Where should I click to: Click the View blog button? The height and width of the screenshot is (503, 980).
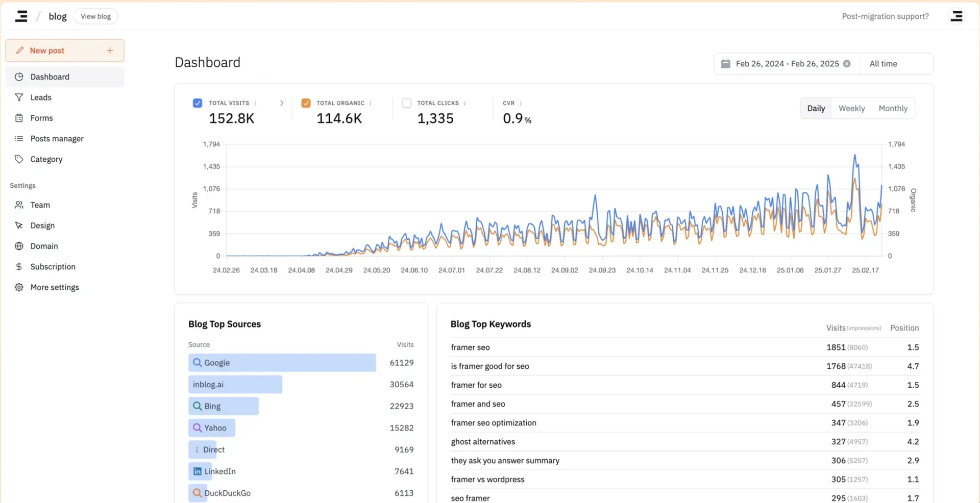tap(95, 16)
